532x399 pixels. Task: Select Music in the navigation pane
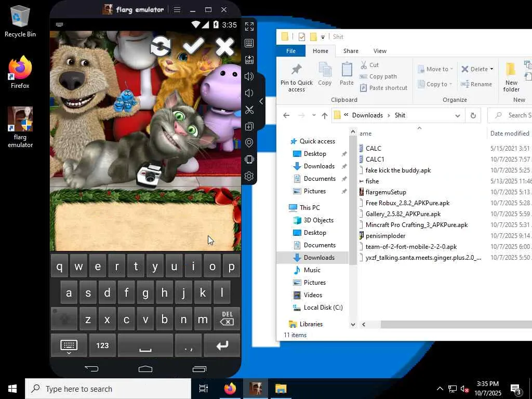tap(312, 270)
